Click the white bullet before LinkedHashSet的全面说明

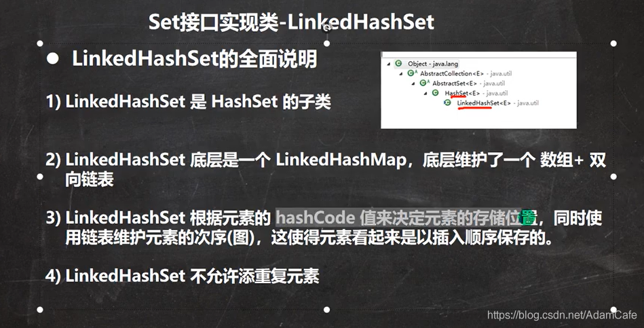point(52,59)
